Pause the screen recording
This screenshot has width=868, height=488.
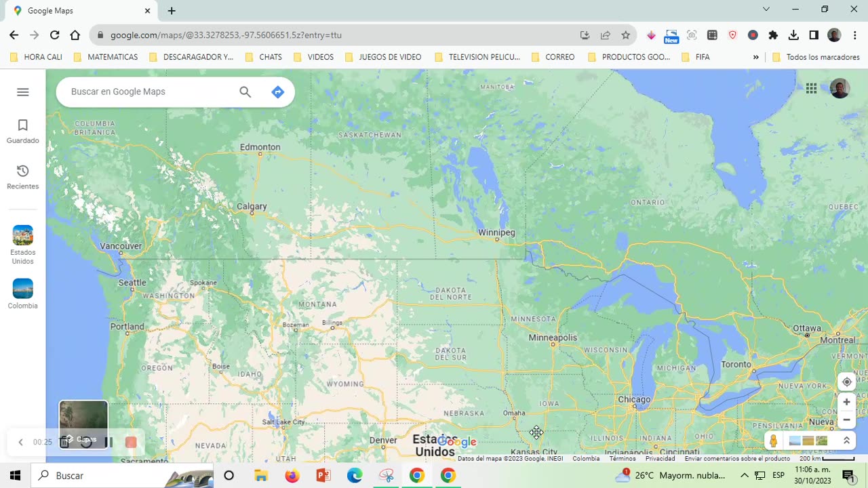click(108, 442)
